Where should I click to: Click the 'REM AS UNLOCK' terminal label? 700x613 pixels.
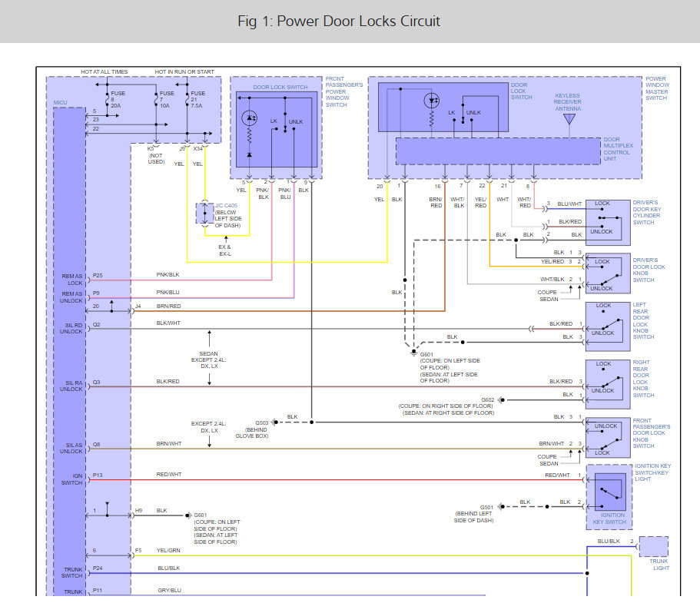(72, 297)
